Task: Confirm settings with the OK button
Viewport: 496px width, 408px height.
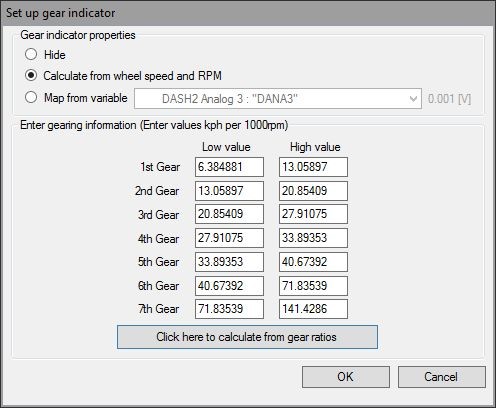Action: 346,377
